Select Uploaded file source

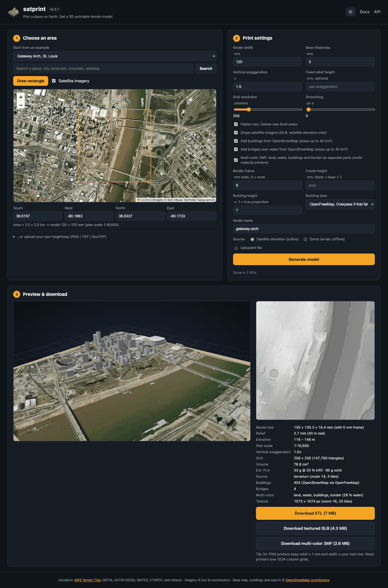tap(236, 248)
